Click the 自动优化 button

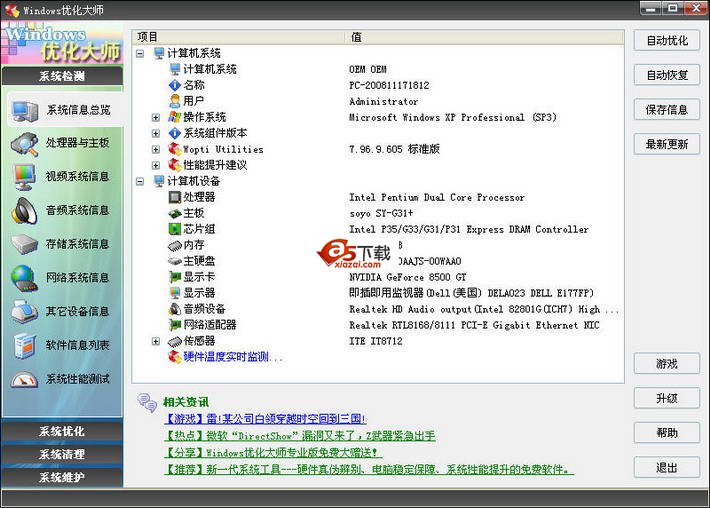pos(667,40)
